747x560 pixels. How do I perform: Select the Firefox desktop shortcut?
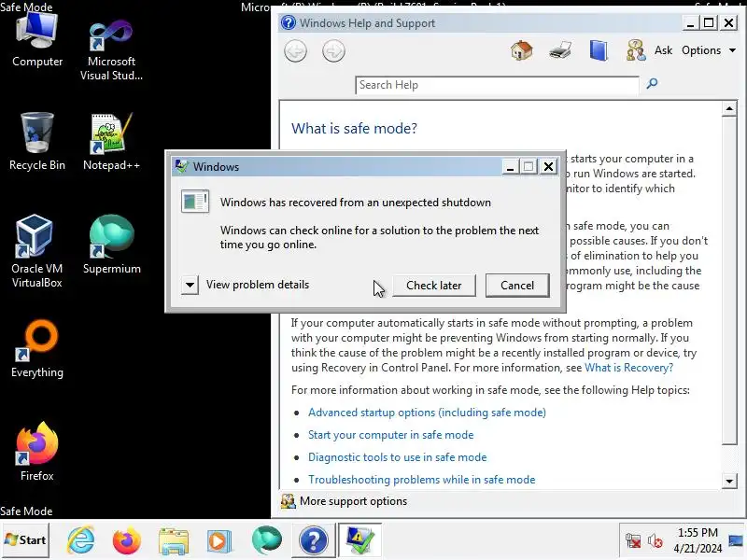pyautogui.click(x=37, y=452)
